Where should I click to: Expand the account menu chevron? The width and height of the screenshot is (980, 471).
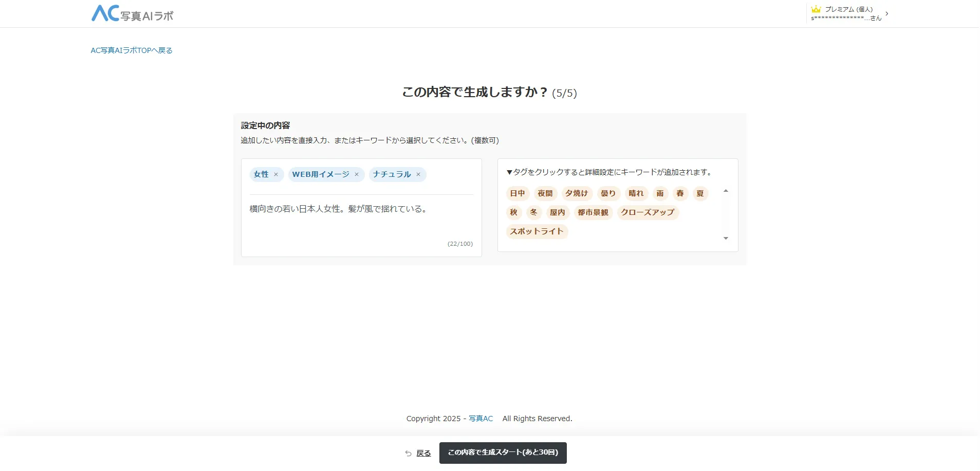887,13
